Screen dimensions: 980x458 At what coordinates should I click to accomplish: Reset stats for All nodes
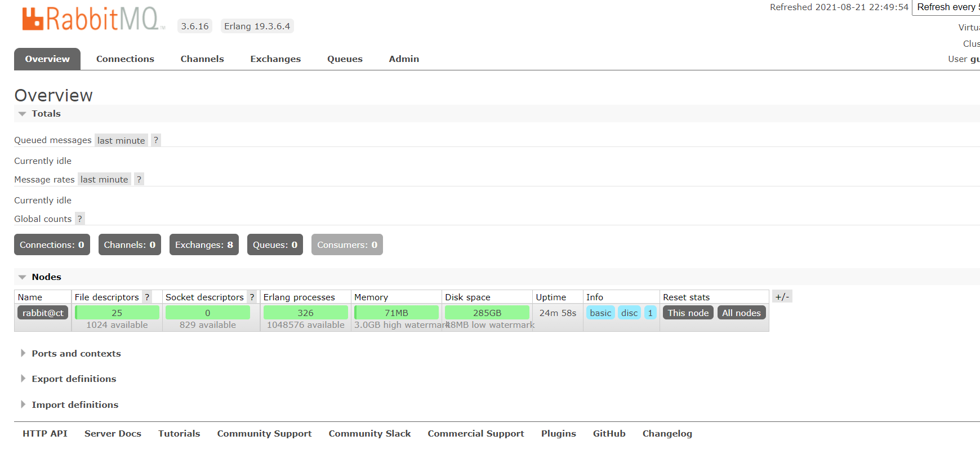tap(741, 313)
